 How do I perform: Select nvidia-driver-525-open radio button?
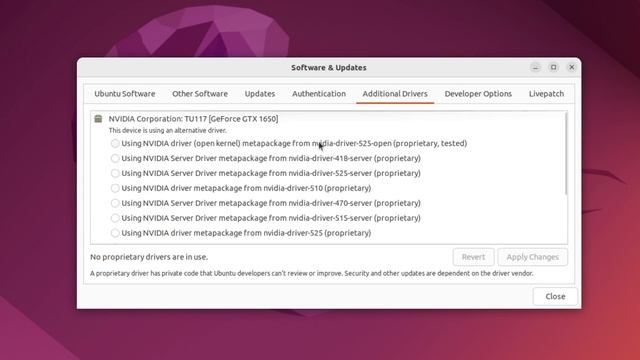[115, 143]
